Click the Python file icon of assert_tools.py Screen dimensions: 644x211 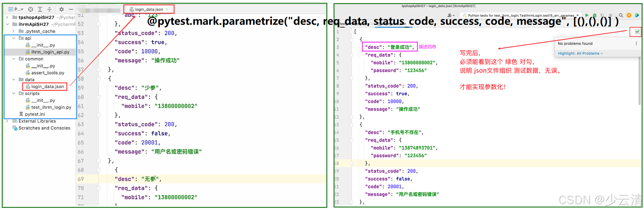(28, 73)
